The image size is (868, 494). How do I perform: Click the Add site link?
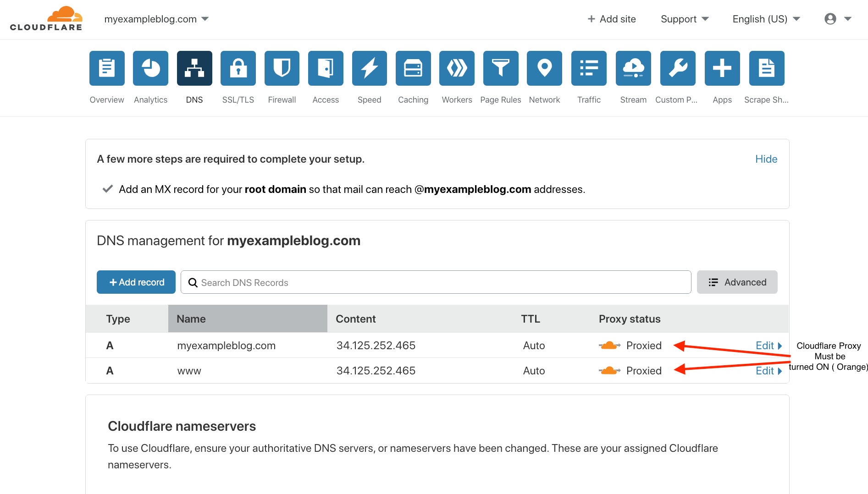[x=612, y=19]
